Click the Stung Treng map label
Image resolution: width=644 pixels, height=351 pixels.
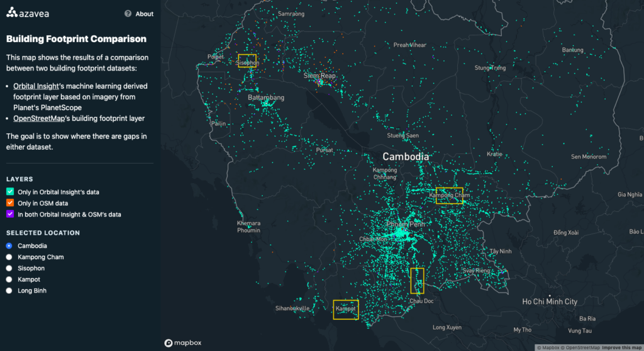pyautogui.click(x=490, y=68)
